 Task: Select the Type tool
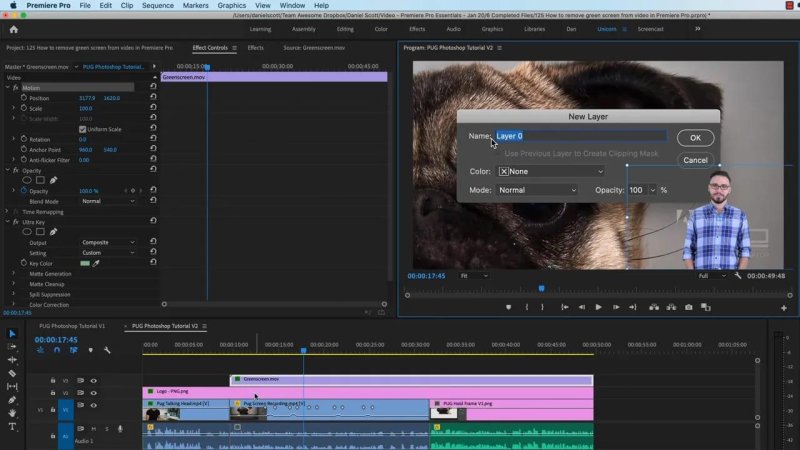point(12,427)
